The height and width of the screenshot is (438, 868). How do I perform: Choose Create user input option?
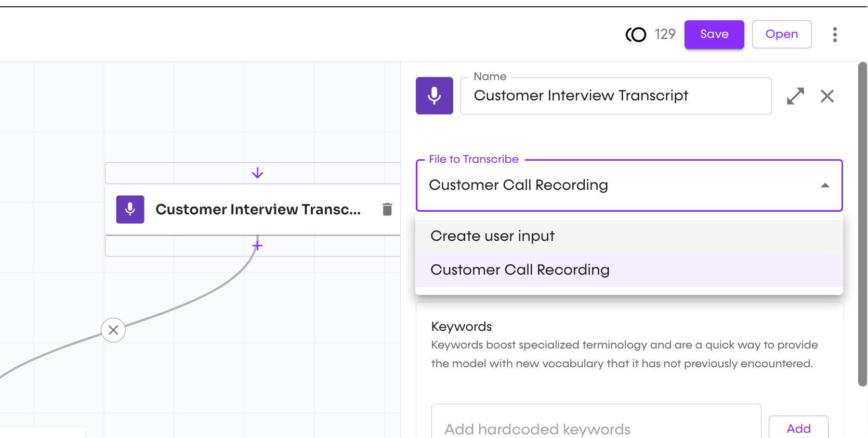point(629,236)
